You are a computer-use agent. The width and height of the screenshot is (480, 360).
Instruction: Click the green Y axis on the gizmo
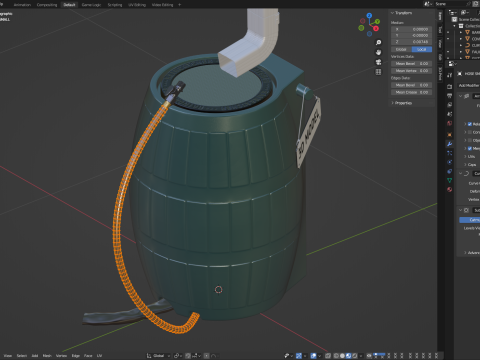pos(377,21)
